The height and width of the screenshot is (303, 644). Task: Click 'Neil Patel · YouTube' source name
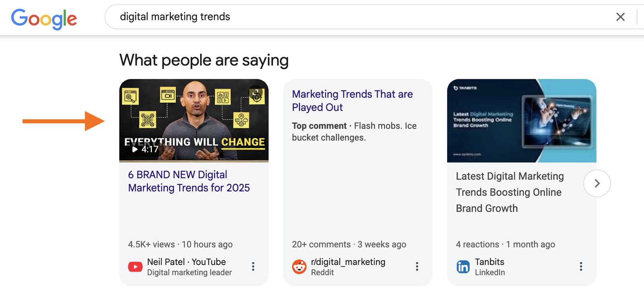tap(186, 262)
